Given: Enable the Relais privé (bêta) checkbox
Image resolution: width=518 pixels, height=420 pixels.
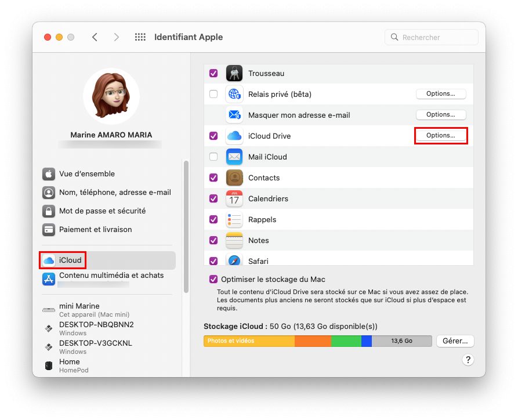Looking at the screenshot, I should pyautogui.click(x=213, y=94).
